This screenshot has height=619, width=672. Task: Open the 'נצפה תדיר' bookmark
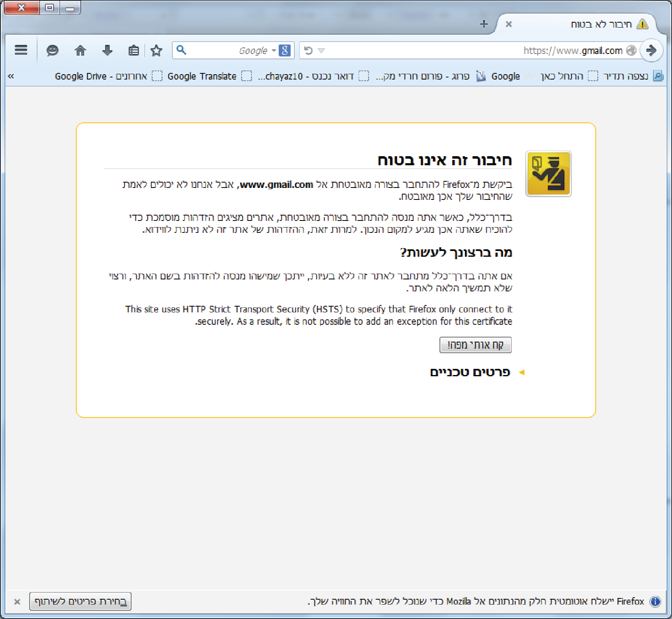click(633, 76)
